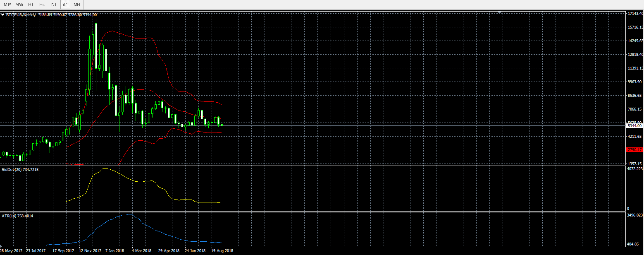
Task: Click the ATR(14) indicator label
Action: click(17, 216)
